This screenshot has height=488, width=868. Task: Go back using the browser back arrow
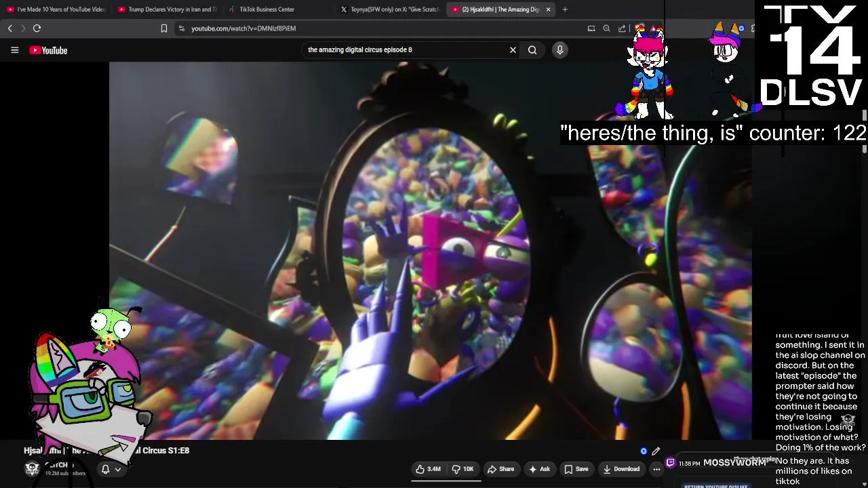(9, 28)
